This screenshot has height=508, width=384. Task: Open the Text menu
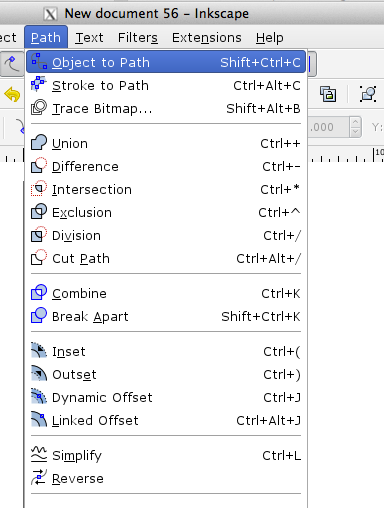tap(89, 38)
